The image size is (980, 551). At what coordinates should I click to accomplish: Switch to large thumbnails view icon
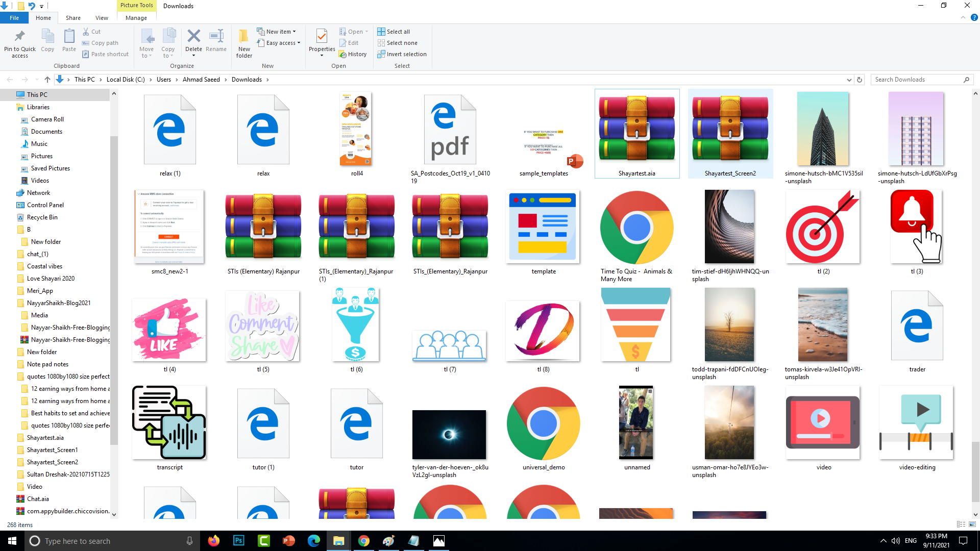[972, 524]
